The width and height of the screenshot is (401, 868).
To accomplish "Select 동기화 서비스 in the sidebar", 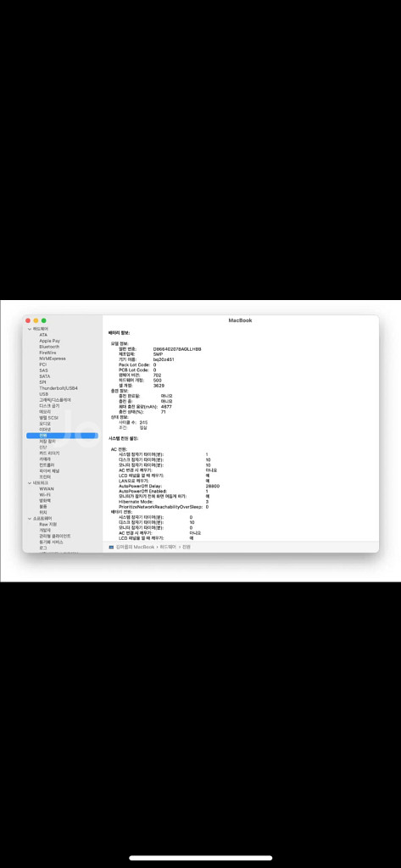I will tap(51, 542).
